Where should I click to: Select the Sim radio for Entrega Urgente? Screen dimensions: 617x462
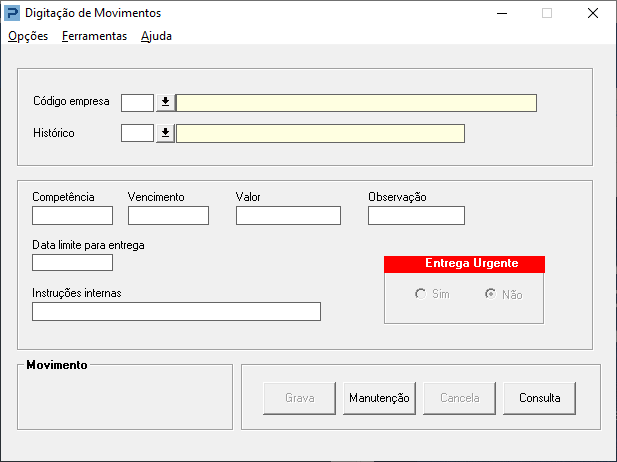coord(421,295)
